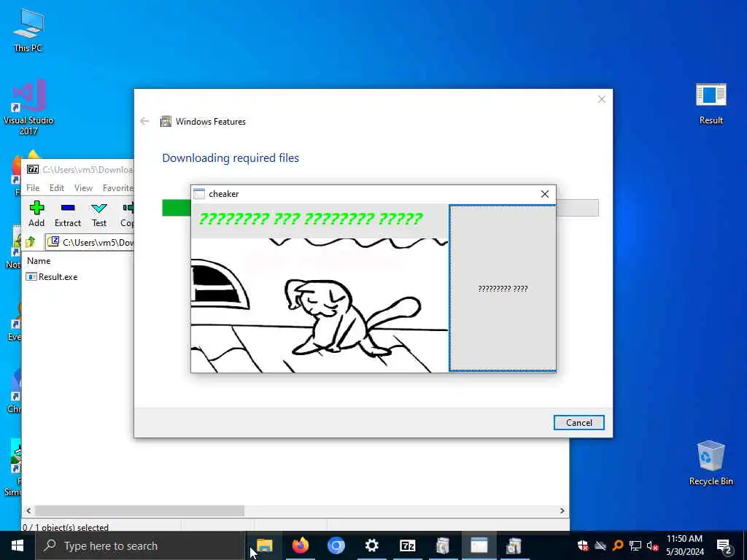Screen dimensions: 747x560
Task: Click the Cancel button in Windows Features
Action: coord(578,422)
